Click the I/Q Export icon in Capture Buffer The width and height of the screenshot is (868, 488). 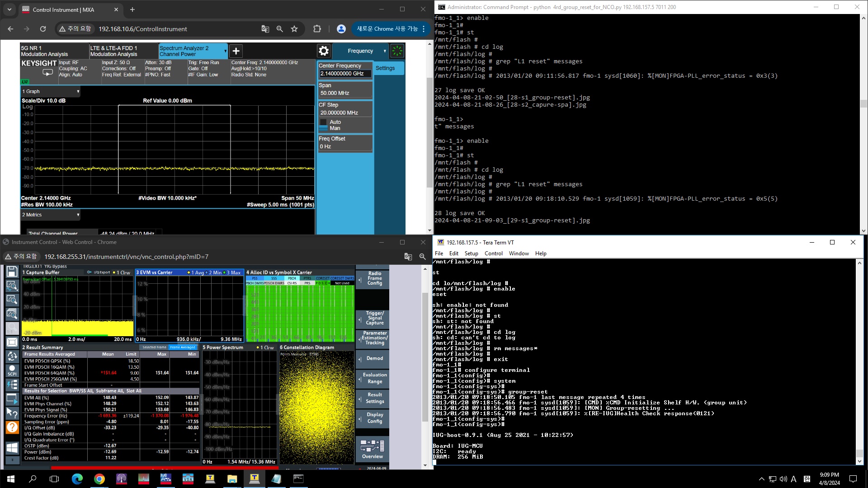pyautogui.click(x=99, y=272)
